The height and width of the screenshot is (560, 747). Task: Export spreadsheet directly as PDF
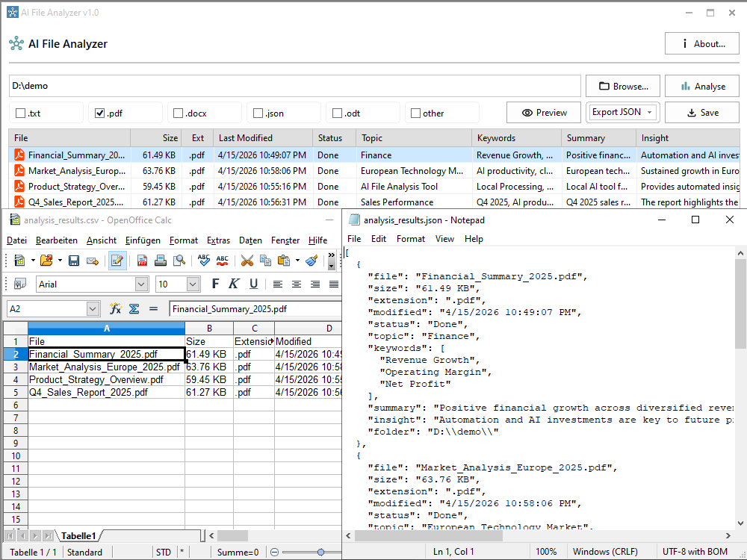click(142, 261)
